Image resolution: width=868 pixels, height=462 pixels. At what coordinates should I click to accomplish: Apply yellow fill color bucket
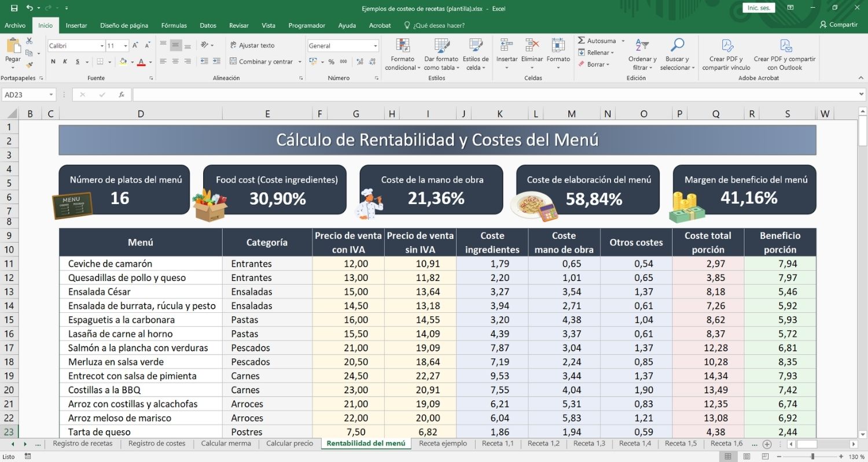(123, 61)
